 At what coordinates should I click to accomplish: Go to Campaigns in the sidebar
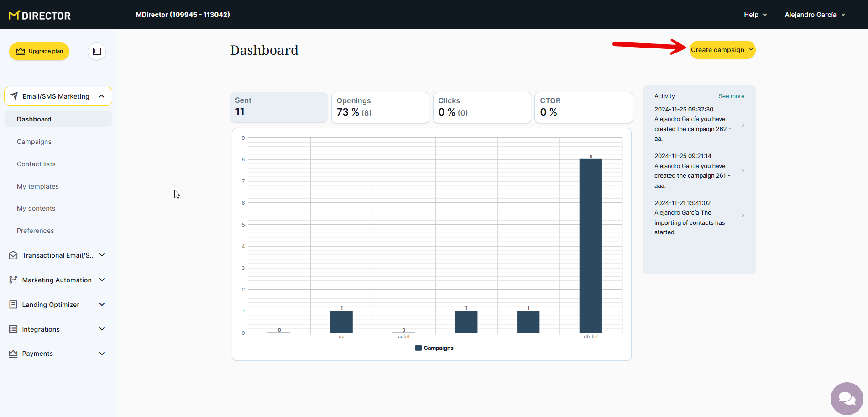tap(34, 142)
